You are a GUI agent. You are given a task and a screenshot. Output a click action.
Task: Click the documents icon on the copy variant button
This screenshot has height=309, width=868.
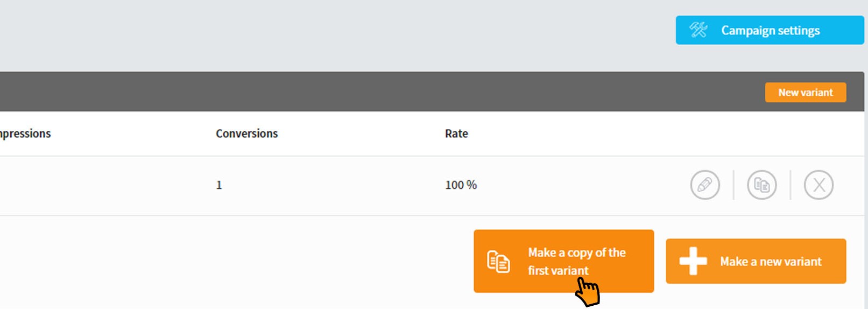coord(498,262)
